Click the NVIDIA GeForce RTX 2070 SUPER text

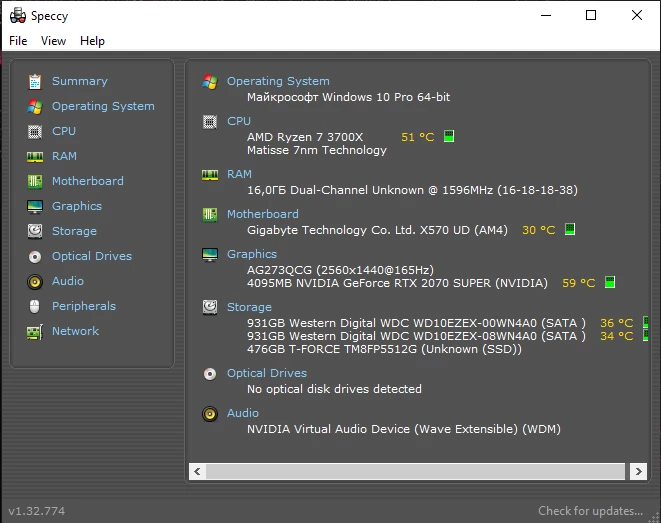click(x=397, y=283)
